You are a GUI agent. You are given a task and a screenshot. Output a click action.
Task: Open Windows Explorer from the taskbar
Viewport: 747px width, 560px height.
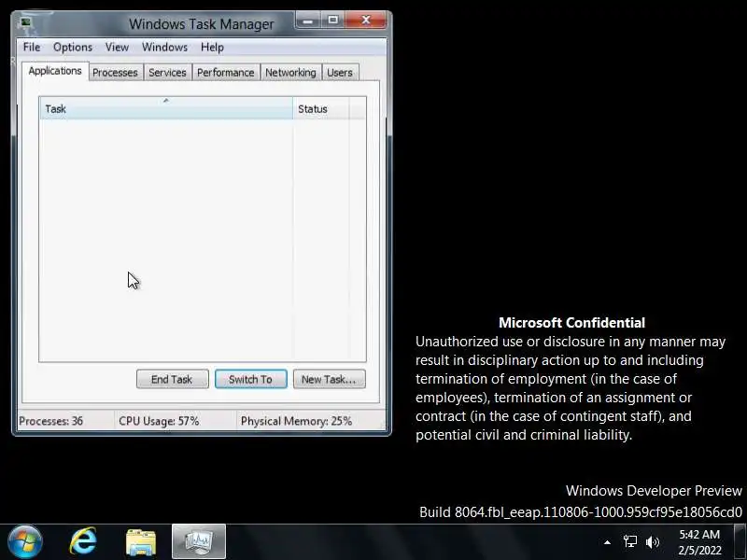tap(141, 542)
